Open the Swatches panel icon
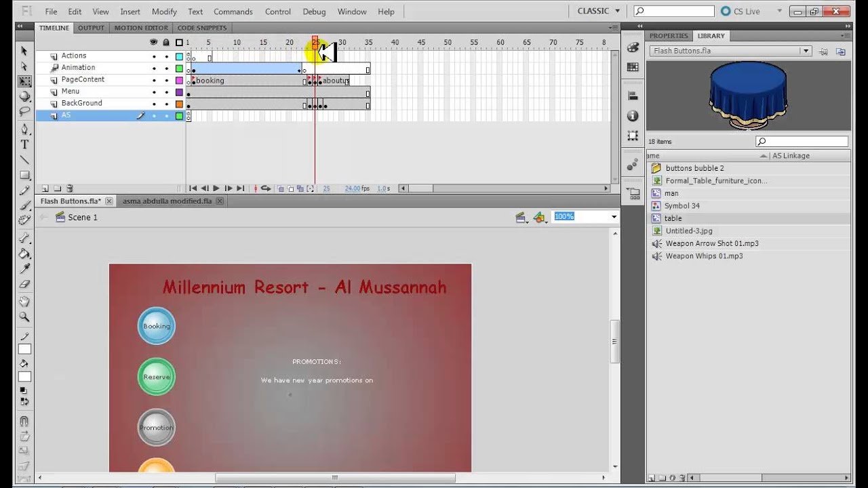The height and width of the screenshot is (488, 868). point(633,67)
